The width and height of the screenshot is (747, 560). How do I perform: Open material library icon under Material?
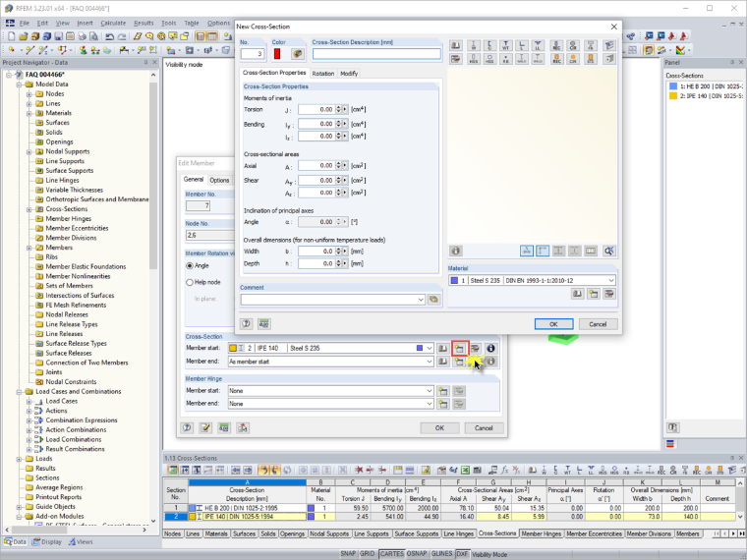coord(577,294)
